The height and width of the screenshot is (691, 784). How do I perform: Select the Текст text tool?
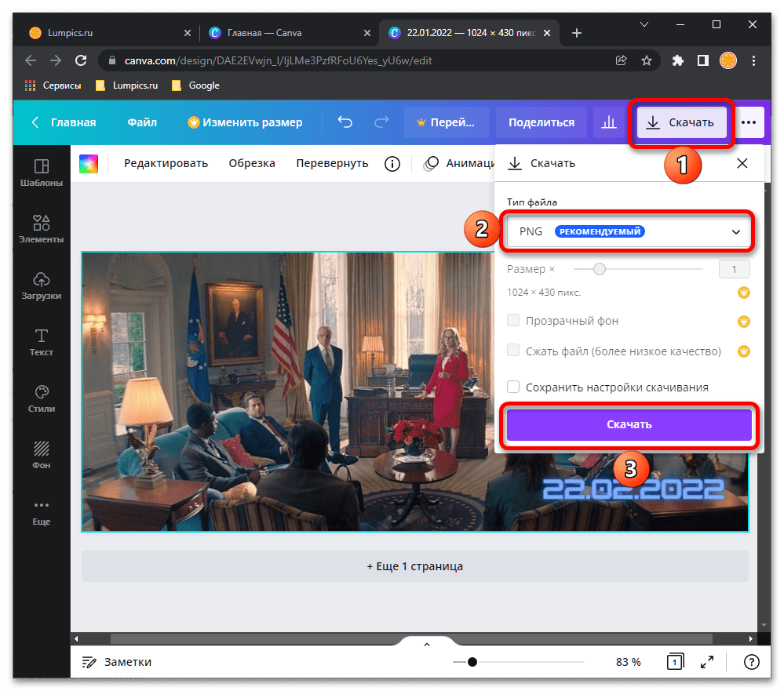[42, 342]
